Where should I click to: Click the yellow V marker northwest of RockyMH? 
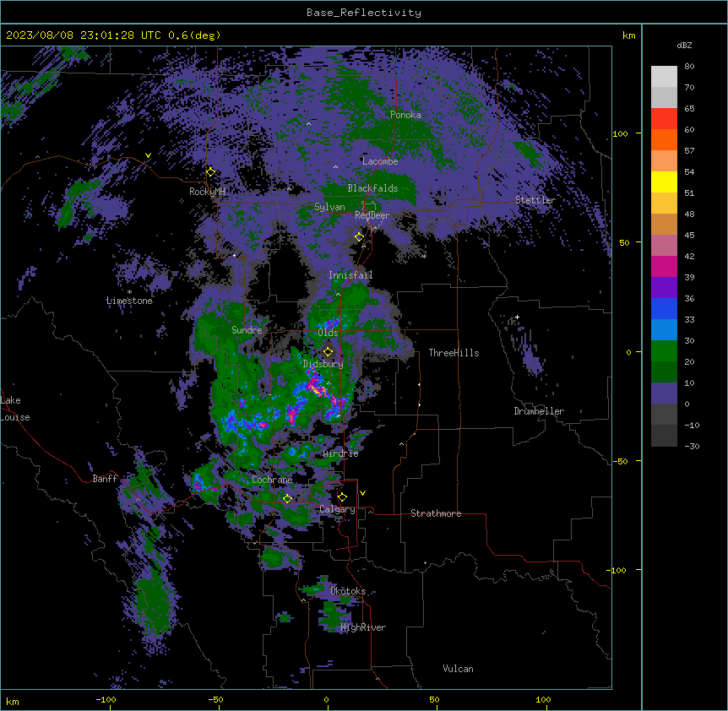tap(148, 155)
